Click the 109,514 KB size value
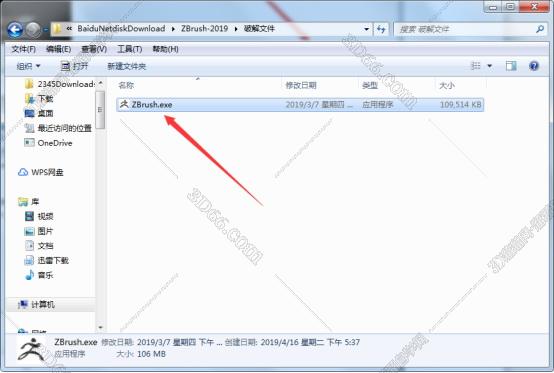This screenshot has height=373, width=554. coord(460,105)
